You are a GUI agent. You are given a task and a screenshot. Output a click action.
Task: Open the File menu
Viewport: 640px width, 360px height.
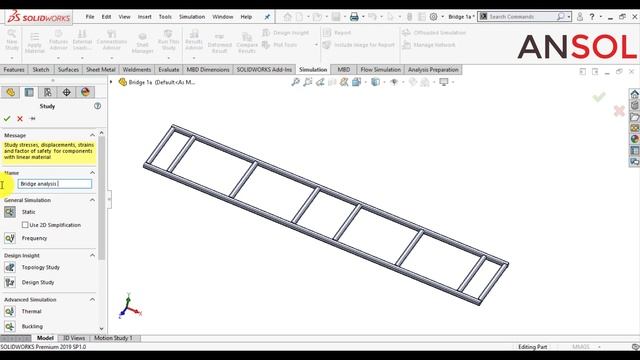pos(90,17)
